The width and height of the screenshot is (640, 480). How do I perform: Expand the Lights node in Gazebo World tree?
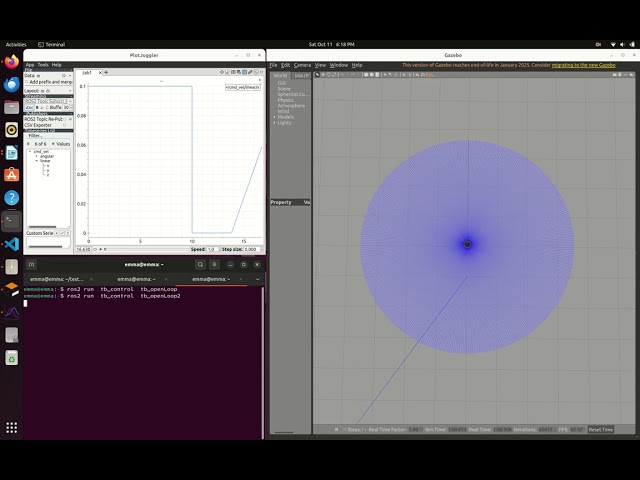tap(275, 123)
